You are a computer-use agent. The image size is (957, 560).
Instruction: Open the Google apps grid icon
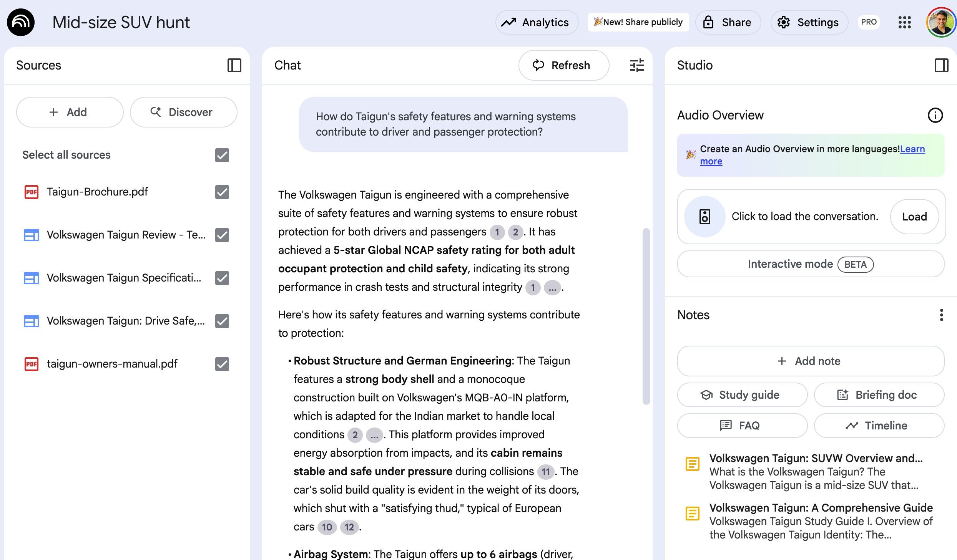pyautogui.click(x=905, y=22)
